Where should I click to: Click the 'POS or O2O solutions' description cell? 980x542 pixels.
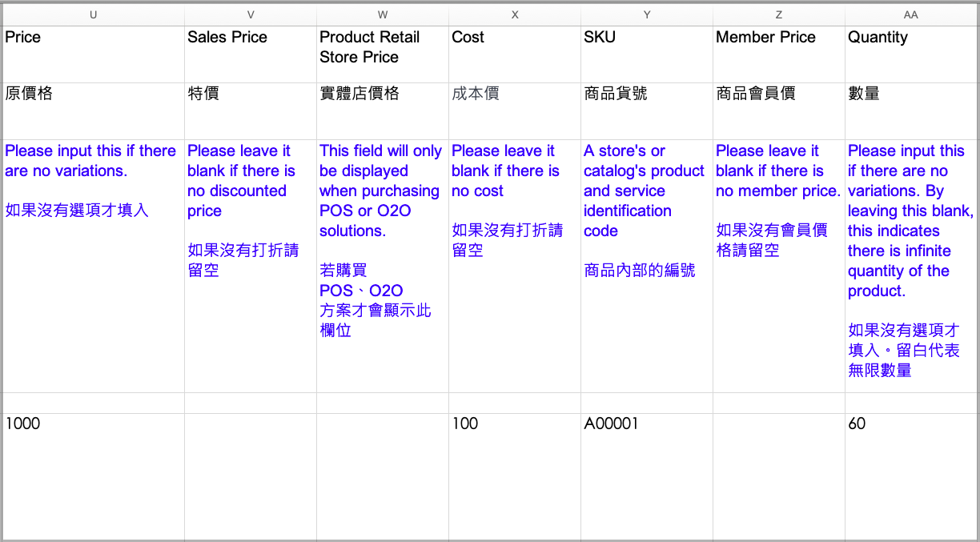[x=383, y=266]
